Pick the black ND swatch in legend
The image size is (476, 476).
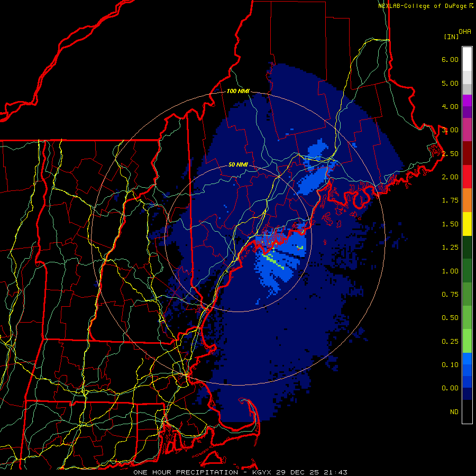[x=467, y=411]
